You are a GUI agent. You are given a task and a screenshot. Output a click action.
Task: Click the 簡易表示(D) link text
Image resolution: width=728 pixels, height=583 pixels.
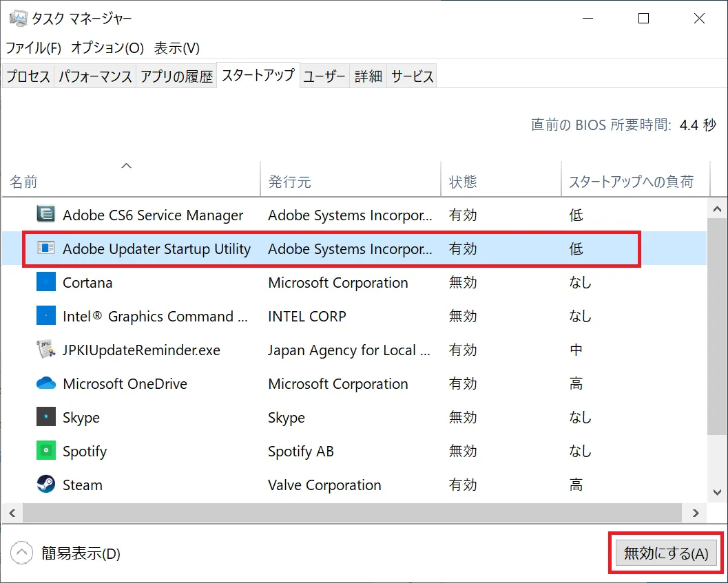click(x=81, y=553)
